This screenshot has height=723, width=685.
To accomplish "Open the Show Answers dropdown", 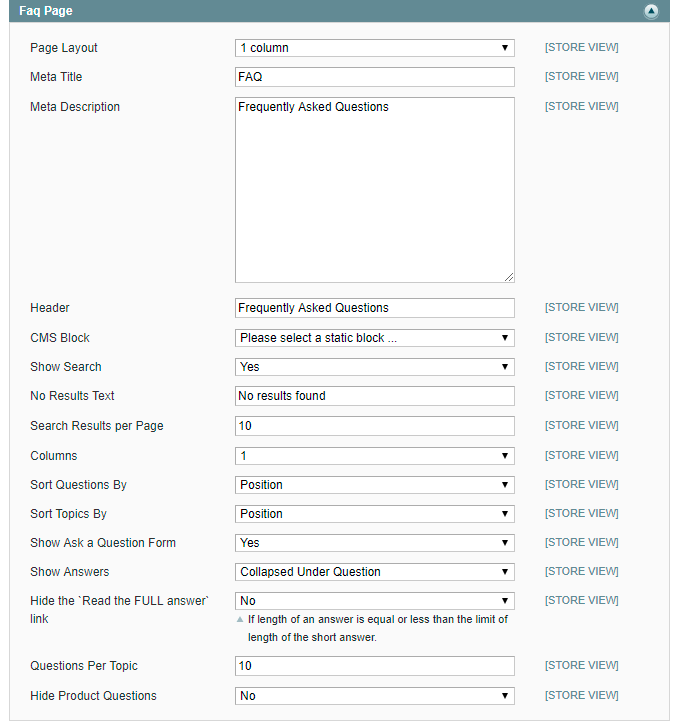I will click(374, 572).
